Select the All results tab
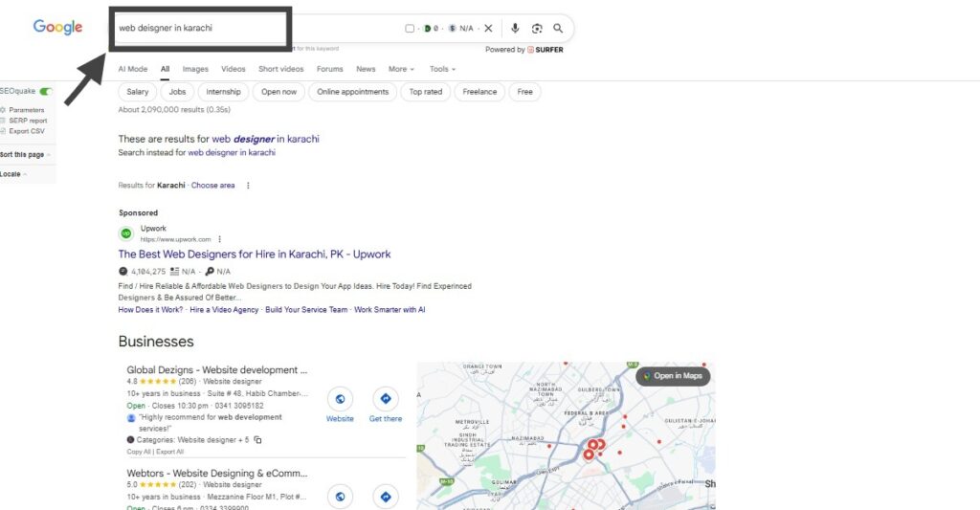 point(165,69)
